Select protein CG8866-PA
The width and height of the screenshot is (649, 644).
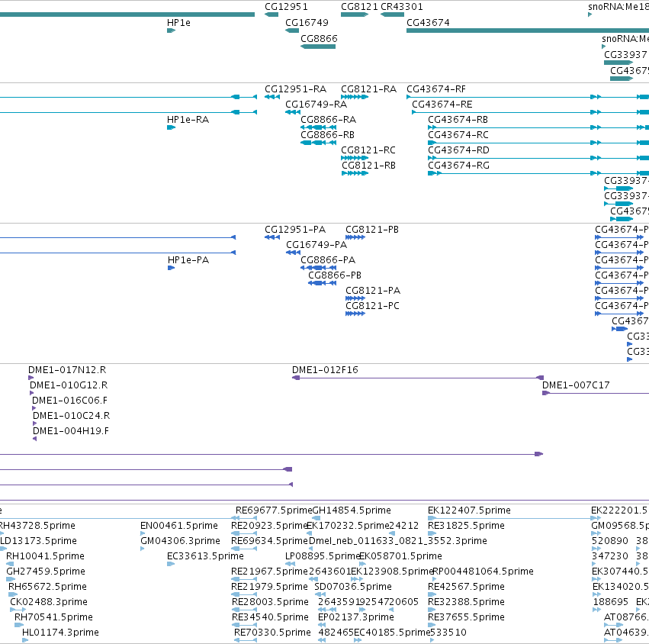click(328, 260)
